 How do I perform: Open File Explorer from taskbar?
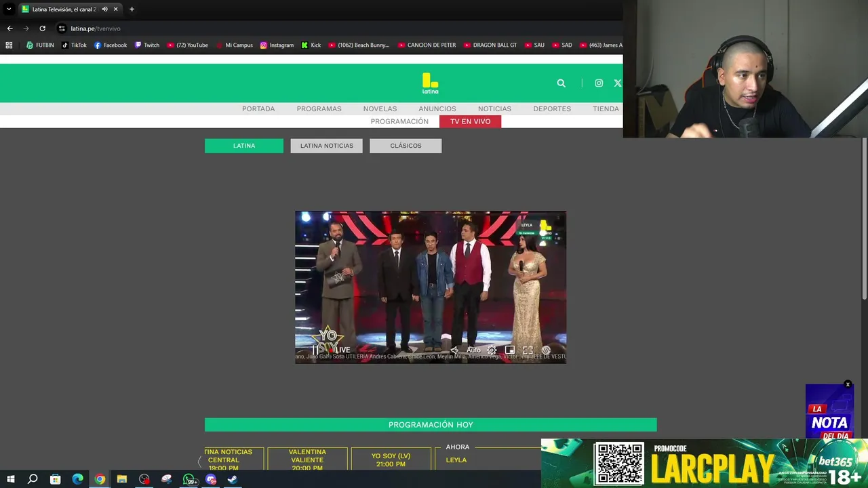(122, 479)
